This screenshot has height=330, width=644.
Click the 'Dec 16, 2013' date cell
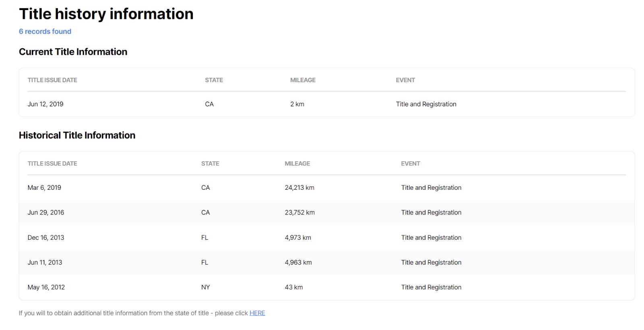pyautogui.click(x=46, y=237)
